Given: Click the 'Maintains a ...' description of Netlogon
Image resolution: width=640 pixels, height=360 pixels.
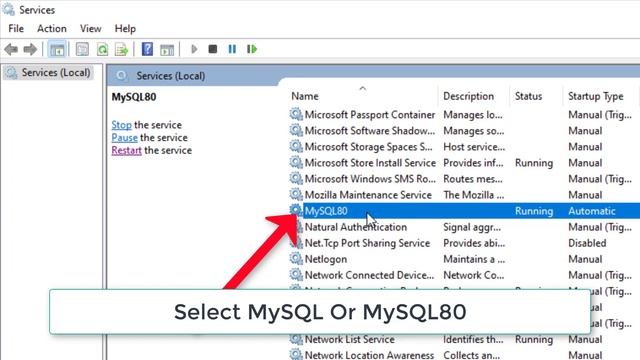Looking at the screenshot, I should [474, 259].
